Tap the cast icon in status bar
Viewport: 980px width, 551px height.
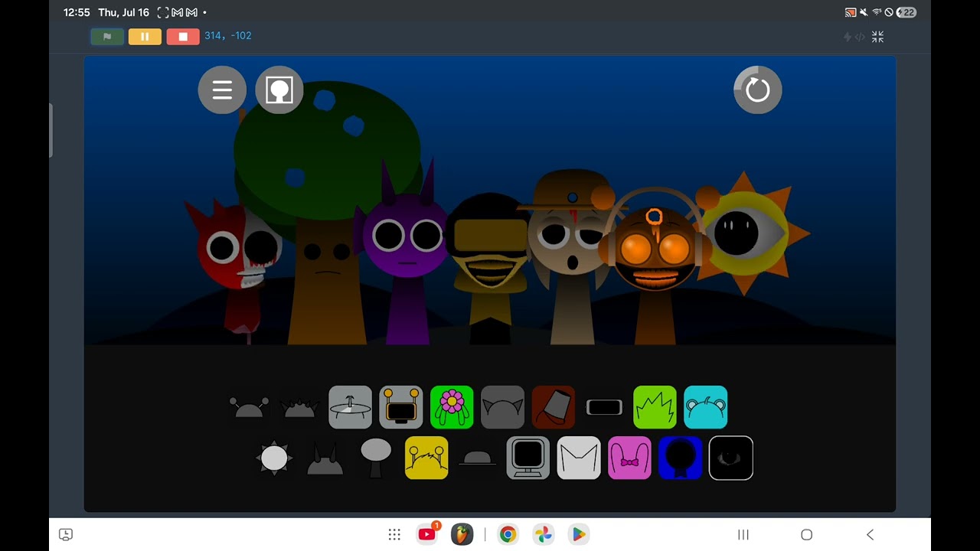coord(850,12)
